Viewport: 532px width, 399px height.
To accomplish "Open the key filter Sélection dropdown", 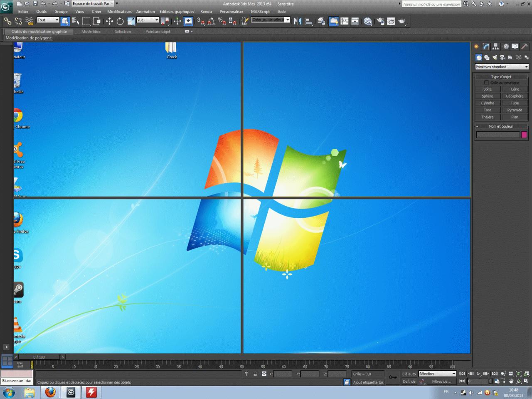I will tap(437, 374).
